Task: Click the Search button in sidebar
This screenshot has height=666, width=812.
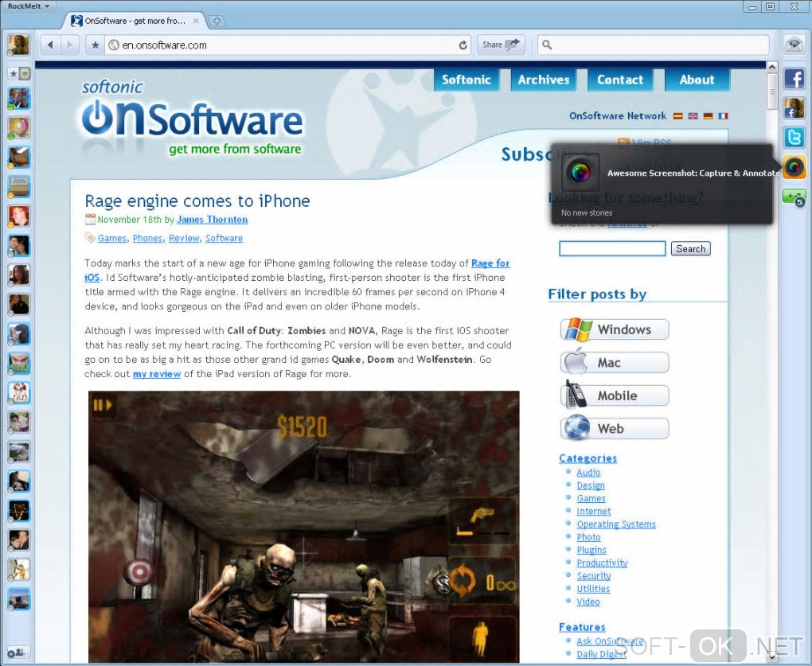Action: (x=691, y=248)
